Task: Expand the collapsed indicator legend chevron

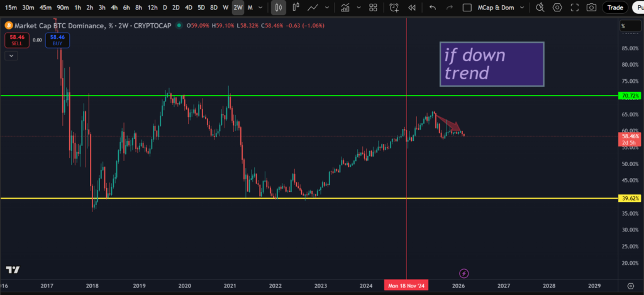Action: (11, 55)
